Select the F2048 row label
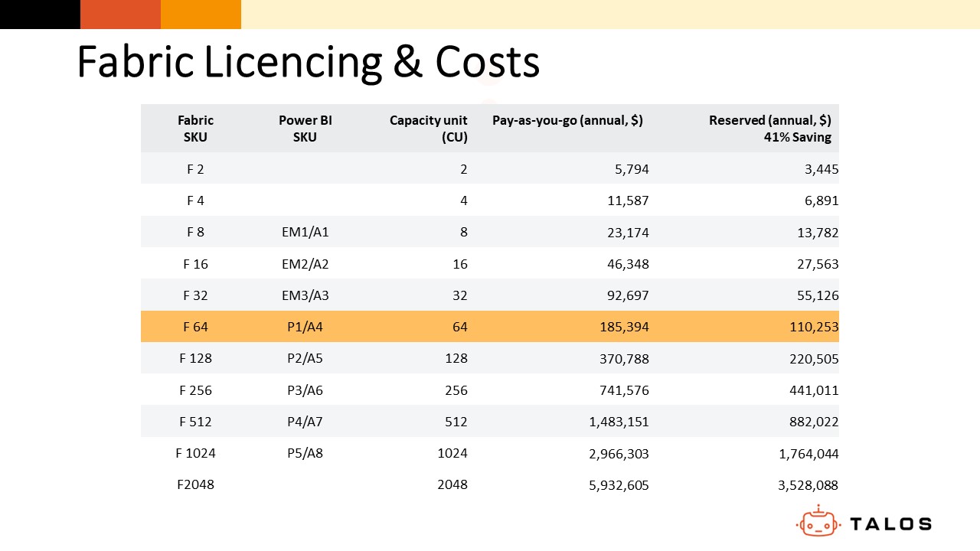This screenshot has height=551, width=980. [196, 484]
